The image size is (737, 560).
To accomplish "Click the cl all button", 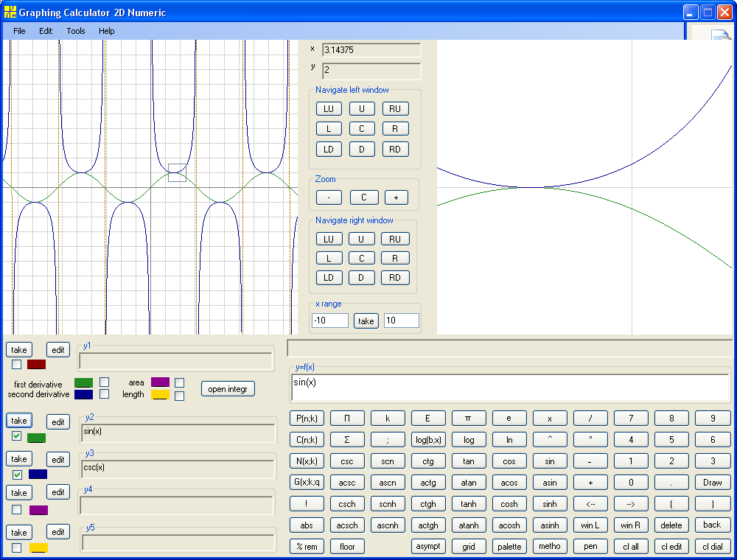I will [x=631, y=547].
